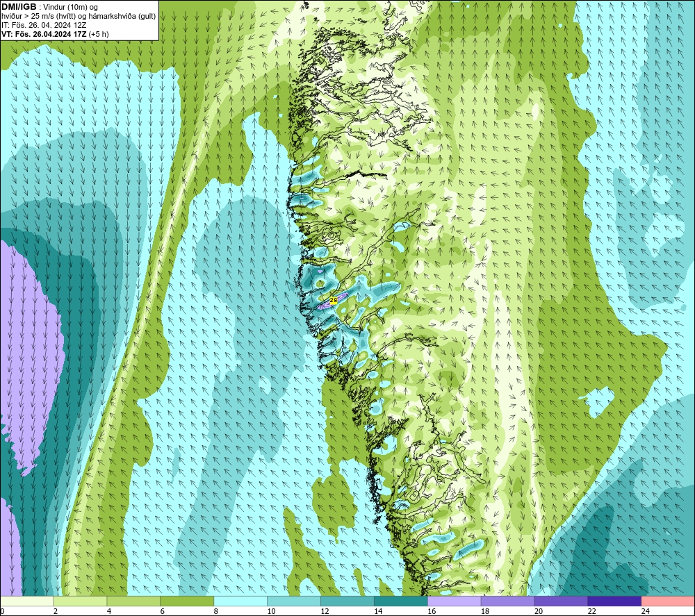The width and height of the screenshot is (695, 616).
Task: Click the scale label 24
Action: click(x=646, y=611)
